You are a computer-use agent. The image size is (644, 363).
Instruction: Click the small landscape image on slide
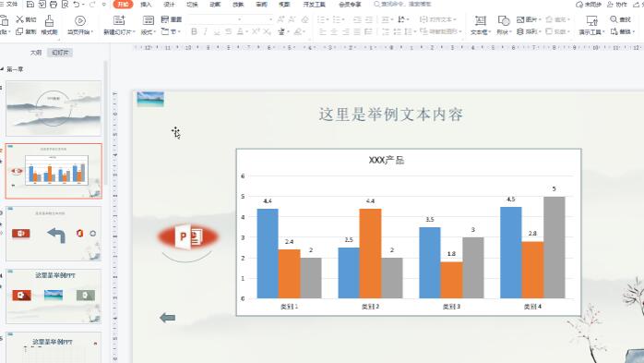coord(150,99)
